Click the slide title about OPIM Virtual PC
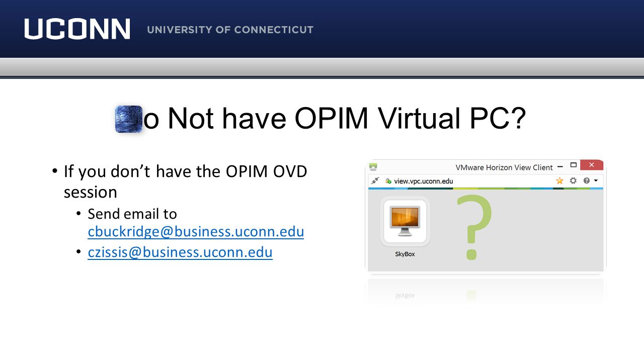The image size is (644, 362). click(335, 119)
